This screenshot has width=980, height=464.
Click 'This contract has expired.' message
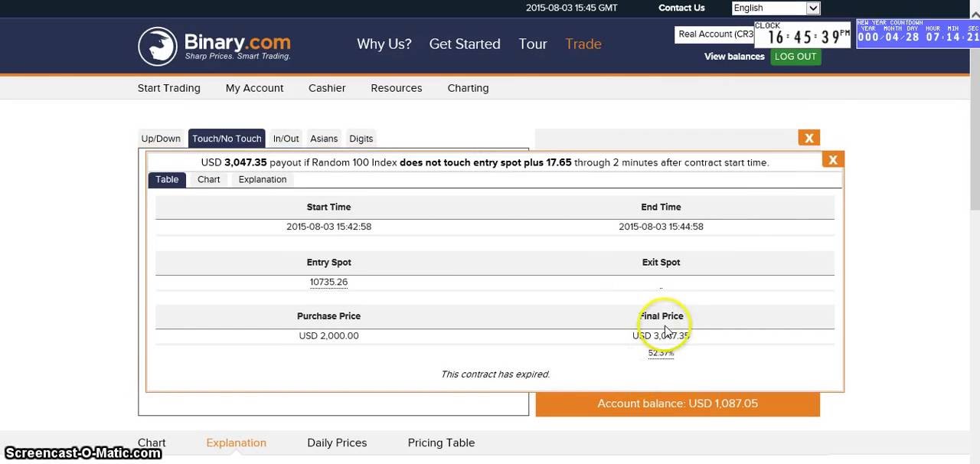coord(495,374)
